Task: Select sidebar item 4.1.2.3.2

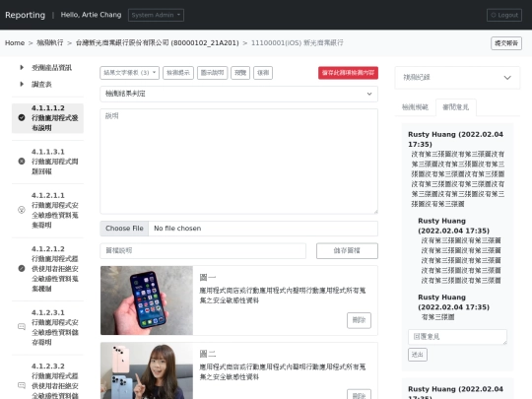Action: (47, 380)
